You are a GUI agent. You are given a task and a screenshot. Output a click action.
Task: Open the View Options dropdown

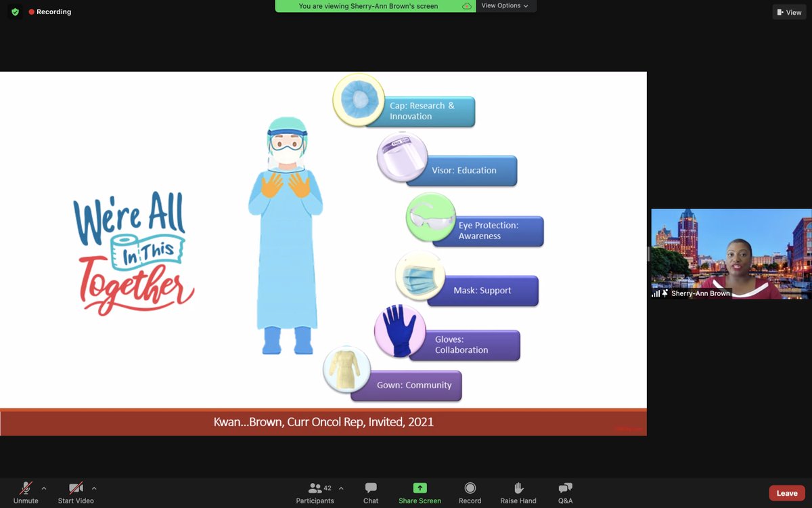coord(506,5)
